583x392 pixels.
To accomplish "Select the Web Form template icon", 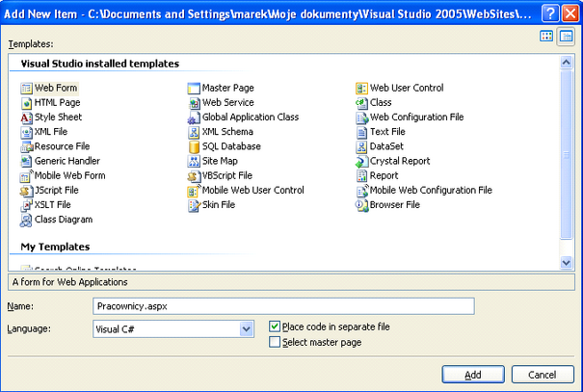I will point(26,89).
